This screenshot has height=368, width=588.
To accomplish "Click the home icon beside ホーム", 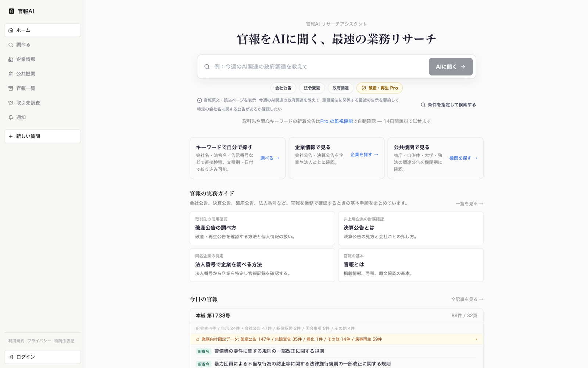I will pos(11,30).
